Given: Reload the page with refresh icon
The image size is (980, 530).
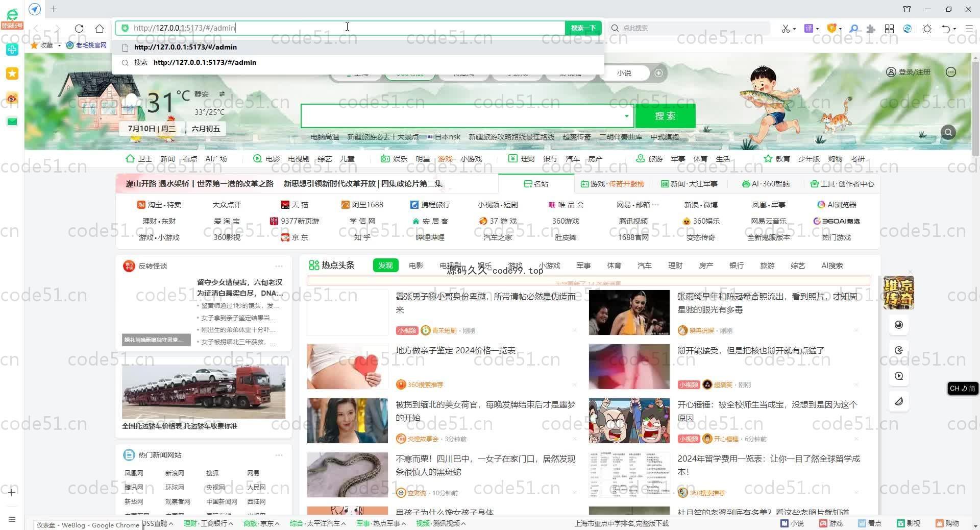Looking at the screenshot, I should click(79, 29).
